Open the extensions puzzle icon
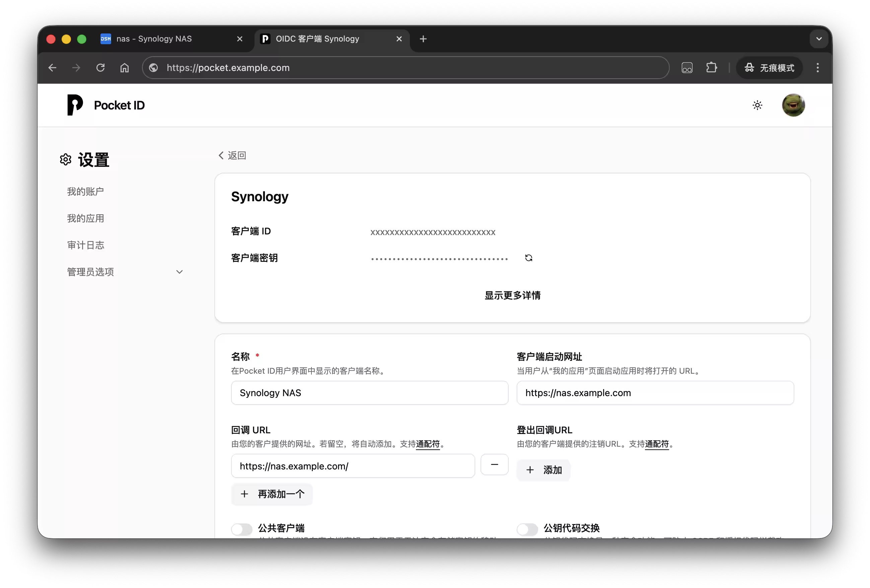 coord(711,68)
